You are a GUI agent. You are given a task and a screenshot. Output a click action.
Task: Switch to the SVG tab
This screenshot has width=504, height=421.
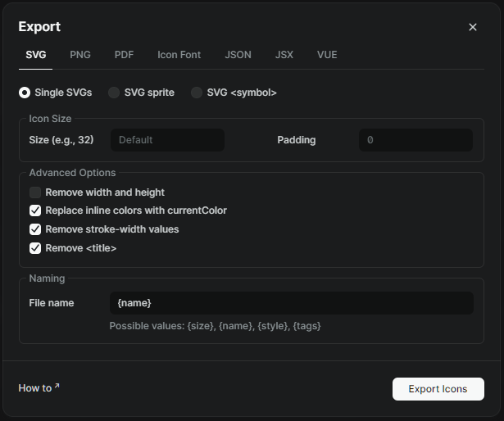(x=36, y=55)
